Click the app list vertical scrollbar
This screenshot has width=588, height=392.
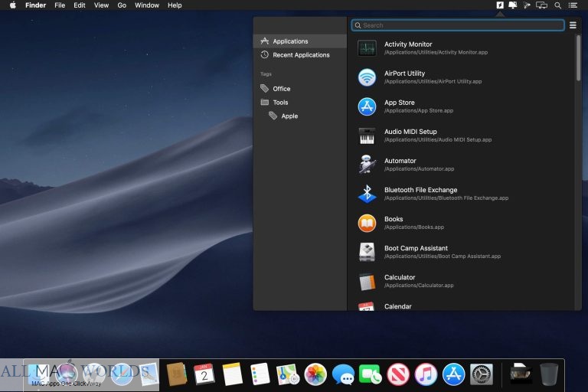tap(578, 58)
